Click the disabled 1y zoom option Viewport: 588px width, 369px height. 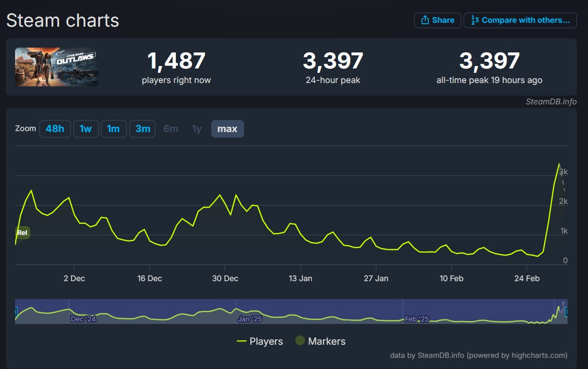pyautogui.click(x=196, y=129)
